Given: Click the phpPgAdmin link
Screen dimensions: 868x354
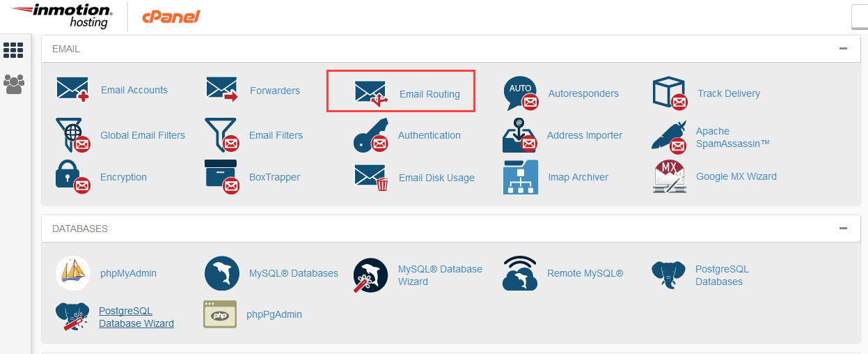Looking at the screenshot, I should point(274,314).
